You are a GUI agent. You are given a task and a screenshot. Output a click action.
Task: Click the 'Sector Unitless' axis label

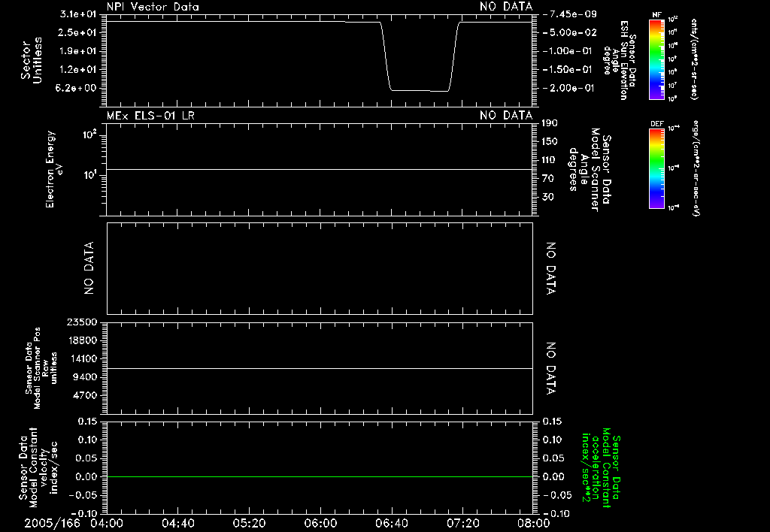coord(32,60)
